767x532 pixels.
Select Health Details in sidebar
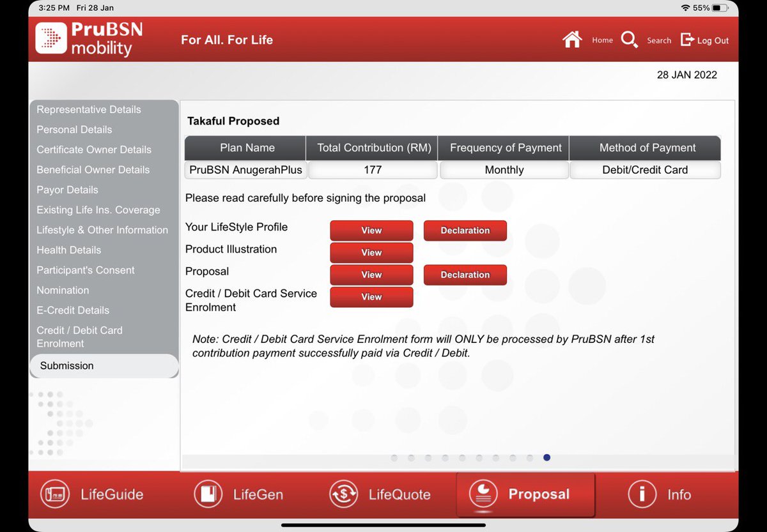click(x=69, y=250)
